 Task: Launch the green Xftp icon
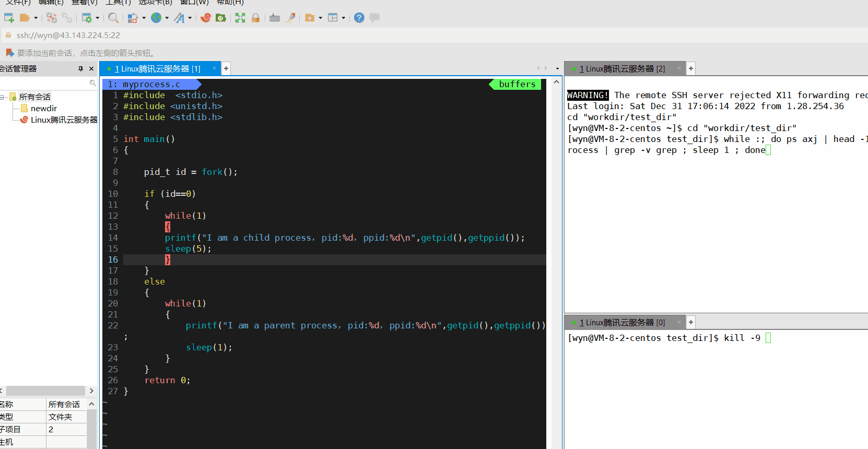(221, 18)
